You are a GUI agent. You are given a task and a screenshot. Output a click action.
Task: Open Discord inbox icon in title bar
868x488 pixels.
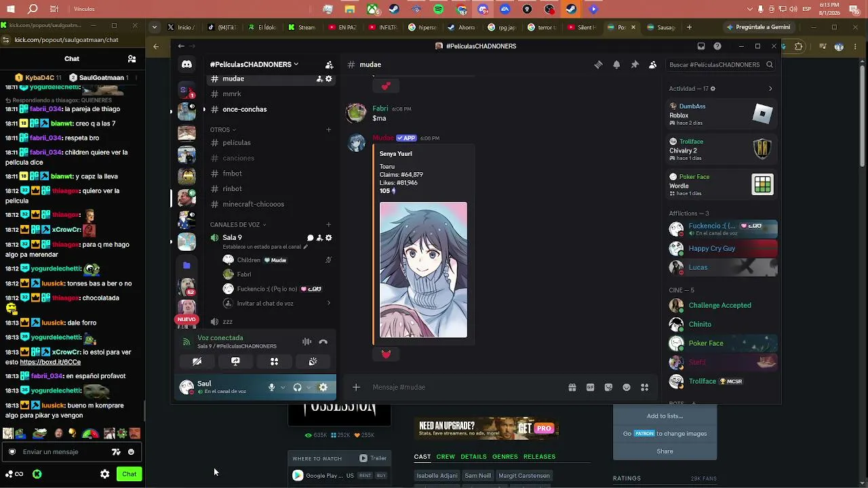click(x=701, y=46)
